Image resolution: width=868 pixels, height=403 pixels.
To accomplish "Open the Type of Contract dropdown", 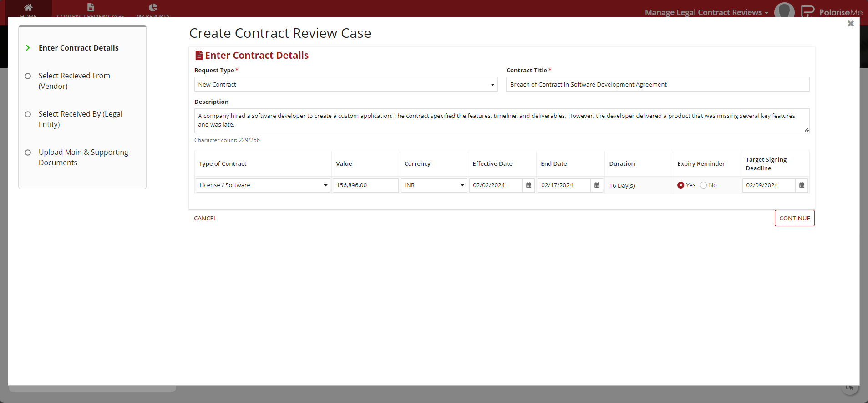I will (263, 185).
